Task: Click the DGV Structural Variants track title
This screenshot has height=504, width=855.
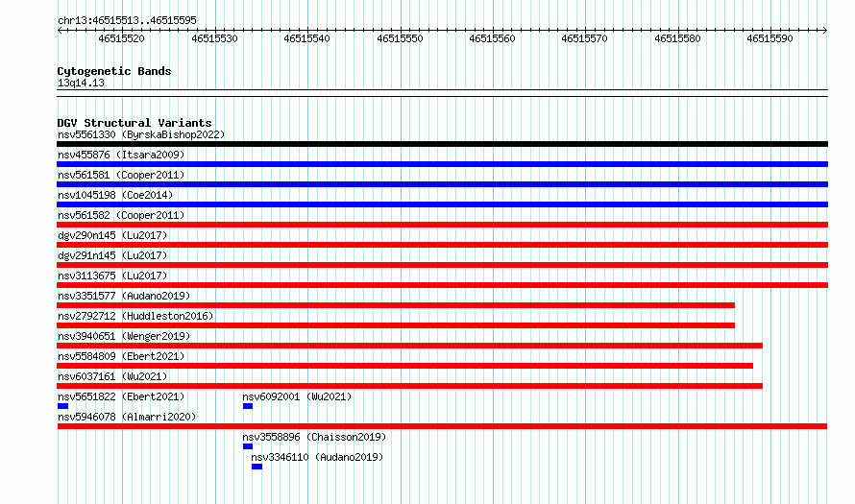Action: [134, 123]
